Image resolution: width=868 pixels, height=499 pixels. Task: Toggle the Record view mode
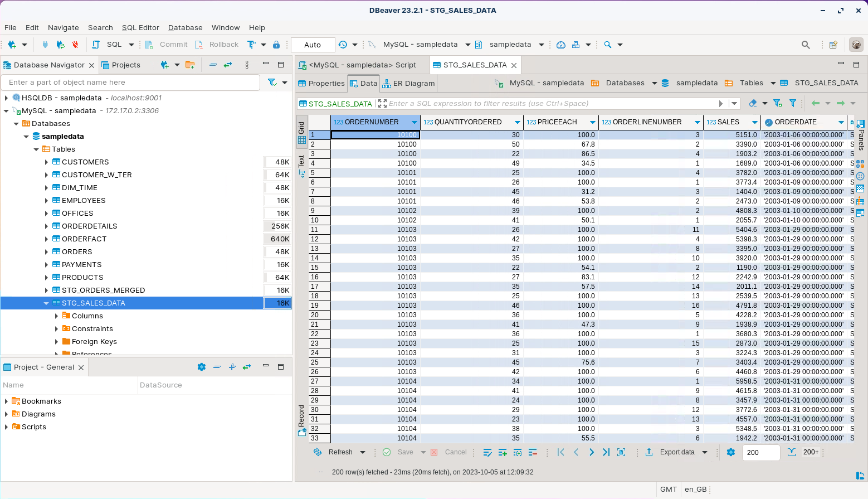click(301, 420)
